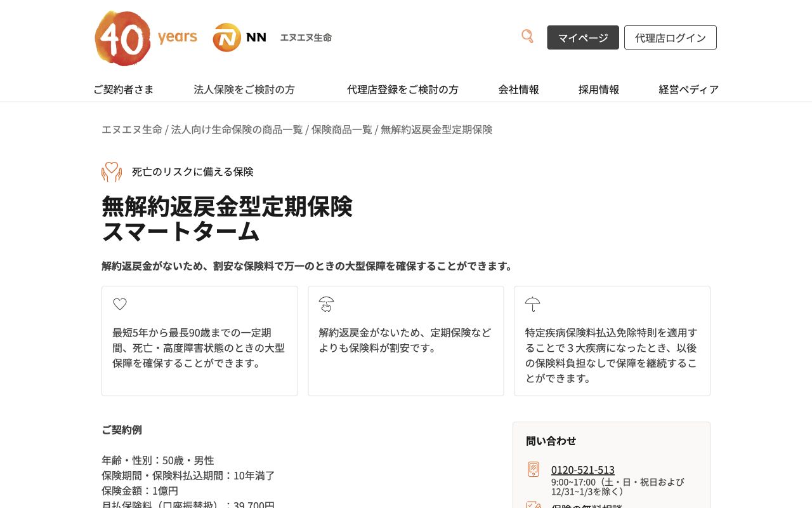812x508 pixels.
Task: Click the 定期保険などよりも保険料が割安 feature card
Action: tap(406, 341)
